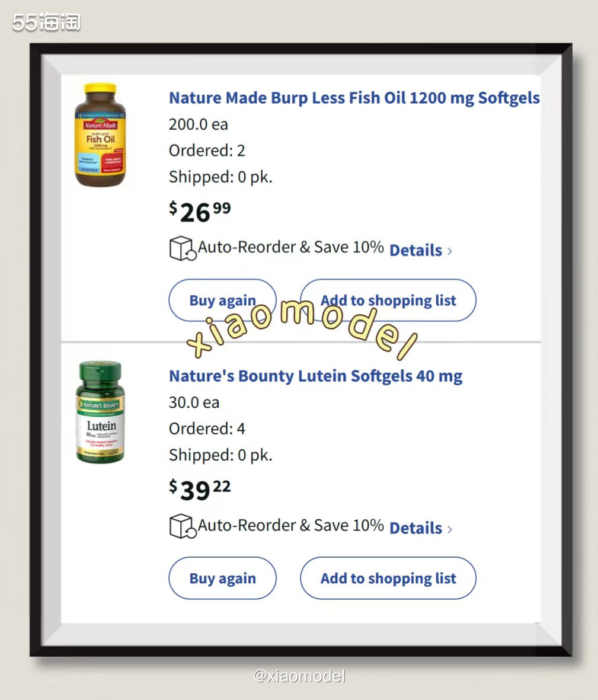Click the 55海淘 logo watermark

[x=46, y=23]
